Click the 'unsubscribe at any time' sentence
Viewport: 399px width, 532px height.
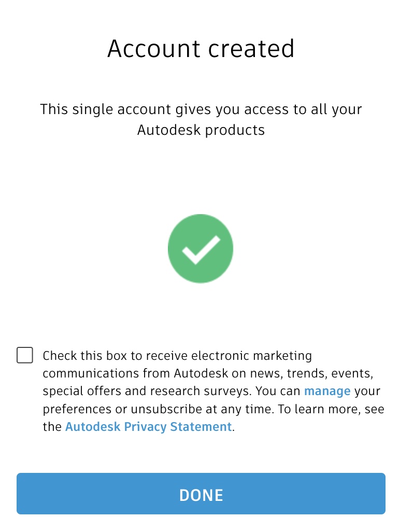(202, 409)
